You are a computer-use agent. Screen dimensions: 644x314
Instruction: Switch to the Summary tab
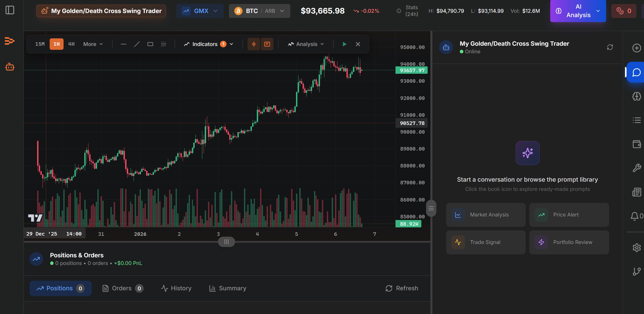coord(228,288)
